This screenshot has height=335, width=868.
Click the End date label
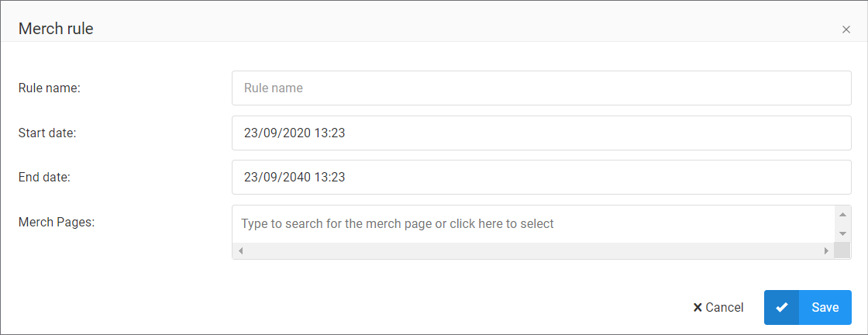[x=45, y=177]
